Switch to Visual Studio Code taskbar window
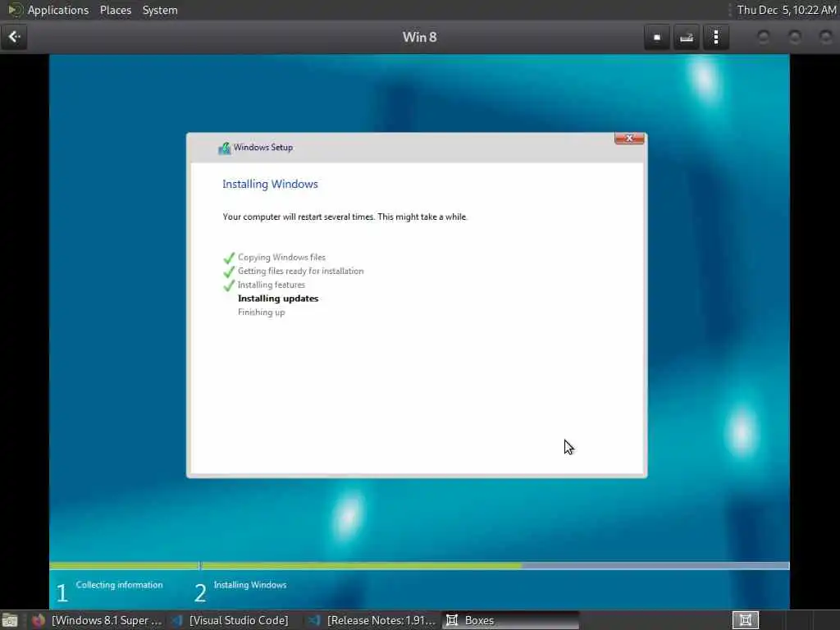 tap(231, 620)
